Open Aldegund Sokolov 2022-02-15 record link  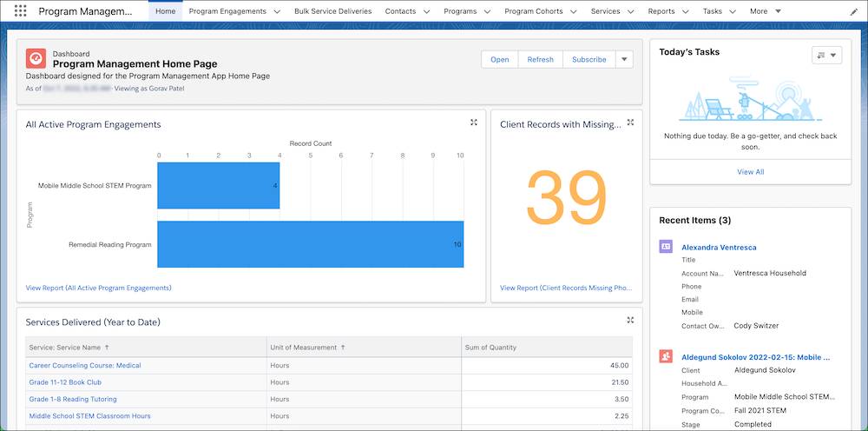pyautogui.click(x=756, y=357)
